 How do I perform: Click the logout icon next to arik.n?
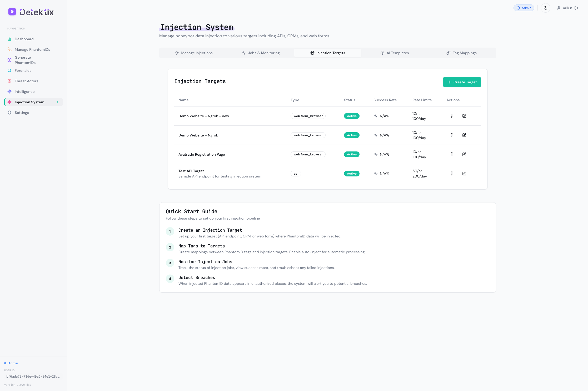[x=576, y=8]
